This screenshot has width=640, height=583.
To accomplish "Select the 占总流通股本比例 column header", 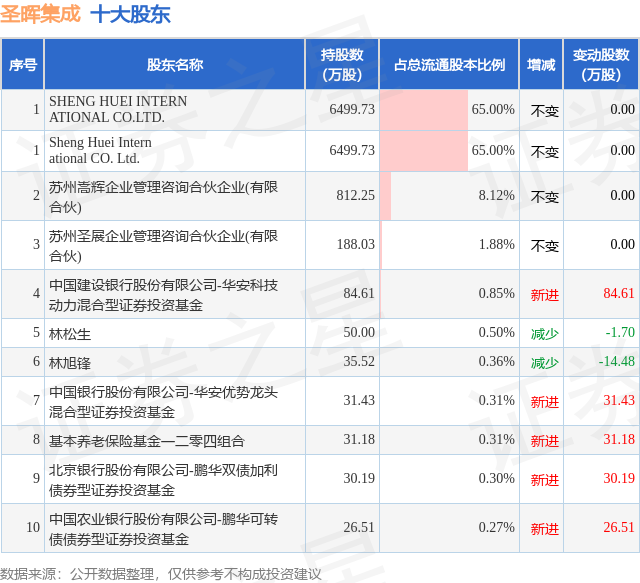I will coord(449,65).
